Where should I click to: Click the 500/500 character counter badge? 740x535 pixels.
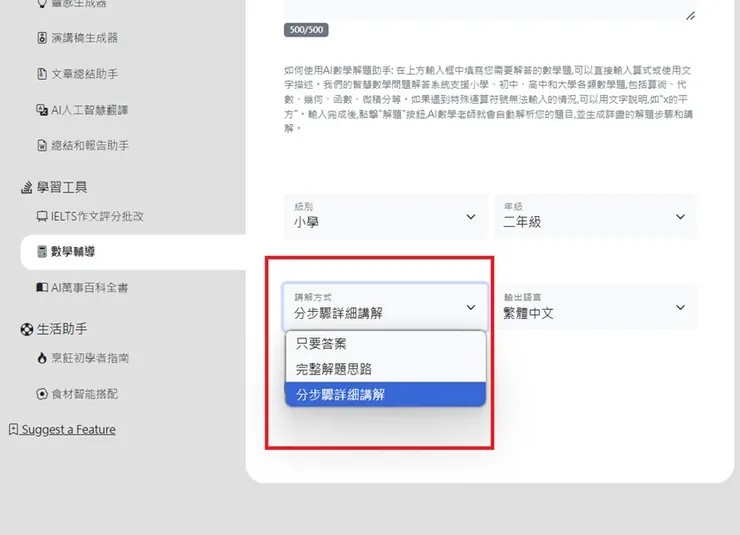click(x=306, y=30)
